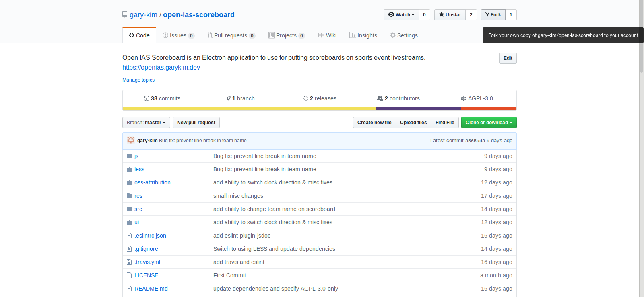Open 'Switch to using LESS and update dependencies'

coord(274,249)
